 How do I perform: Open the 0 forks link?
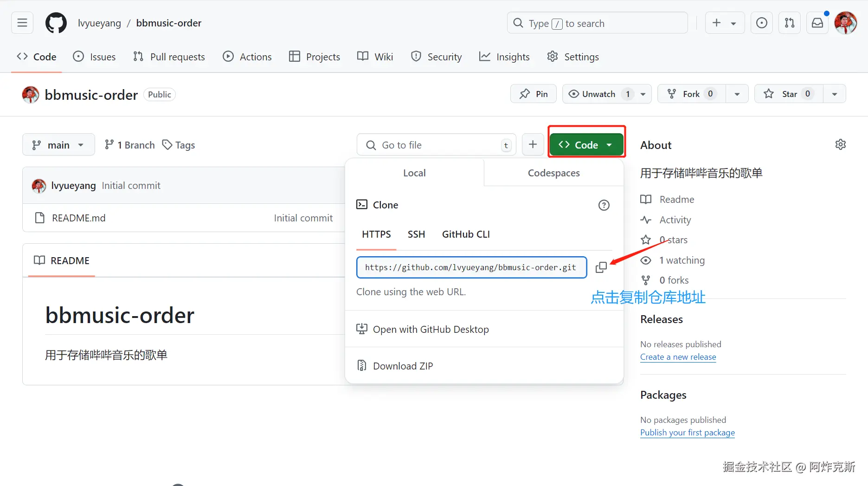point(665,280)
